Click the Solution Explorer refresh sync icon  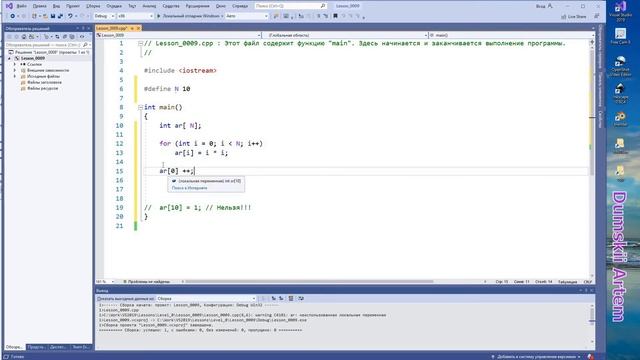point(57,37)
